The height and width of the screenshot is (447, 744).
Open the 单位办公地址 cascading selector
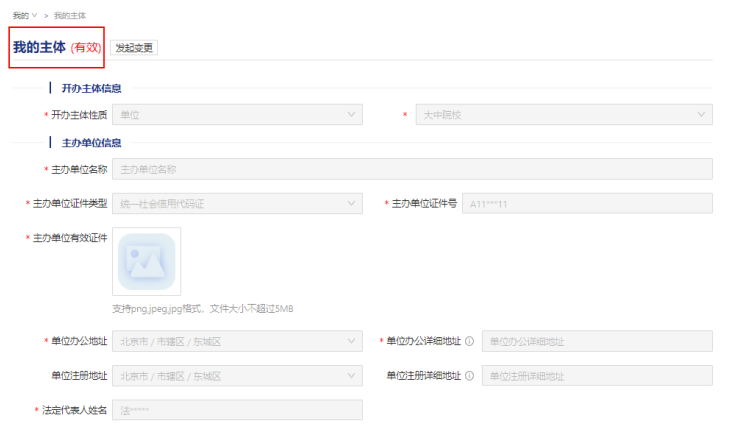tap(237, 341)
